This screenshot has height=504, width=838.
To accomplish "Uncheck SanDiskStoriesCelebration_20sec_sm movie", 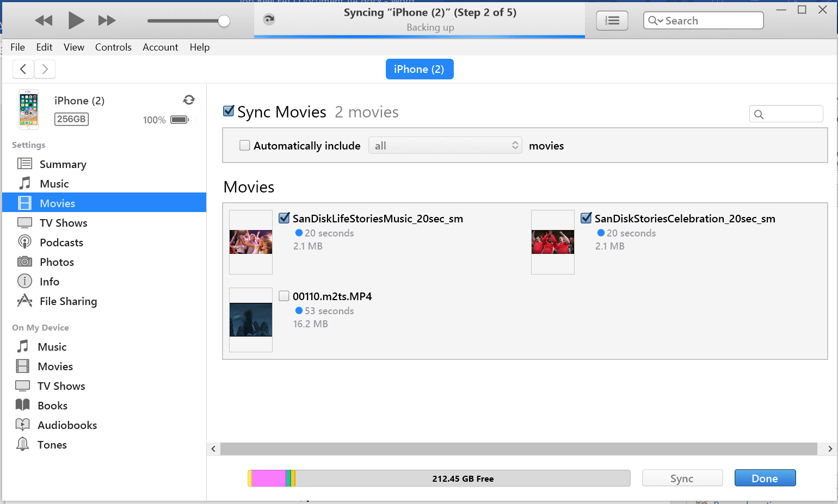I will (x=586, y=218).
